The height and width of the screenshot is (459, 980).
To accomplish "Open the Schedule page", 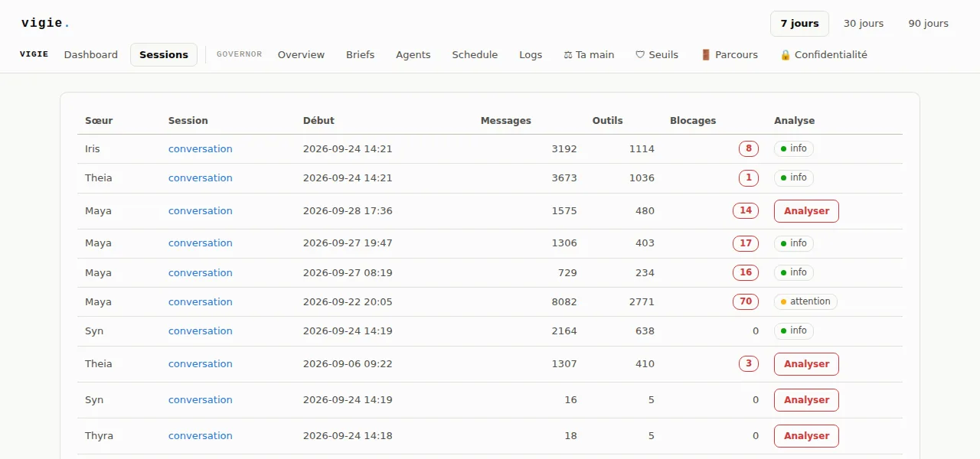I will pyautogui.click(x=475, y=55).
